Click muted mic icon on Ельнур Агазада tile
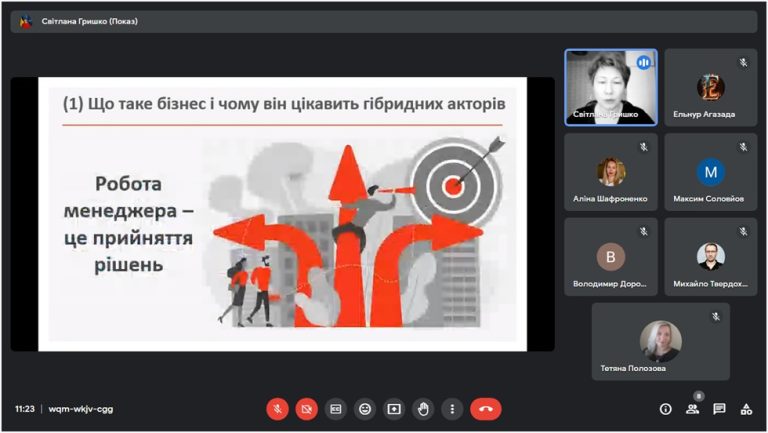The image size is (768, 433). click(x=744, y=62)
